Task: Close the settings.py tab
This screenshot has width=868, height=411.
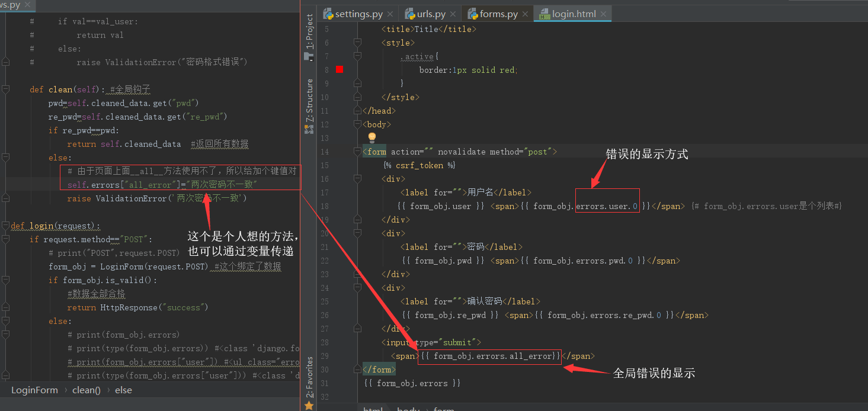Action: (x=390, y=14)
